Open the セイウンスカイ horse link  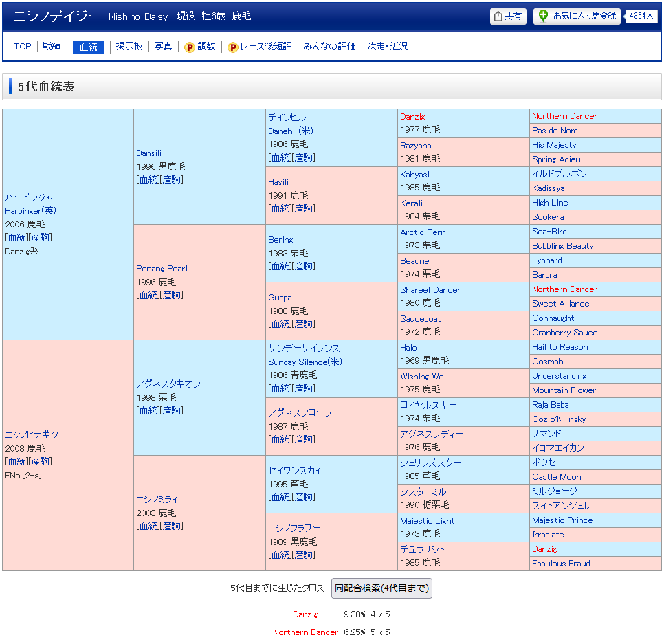pos(295,470)
